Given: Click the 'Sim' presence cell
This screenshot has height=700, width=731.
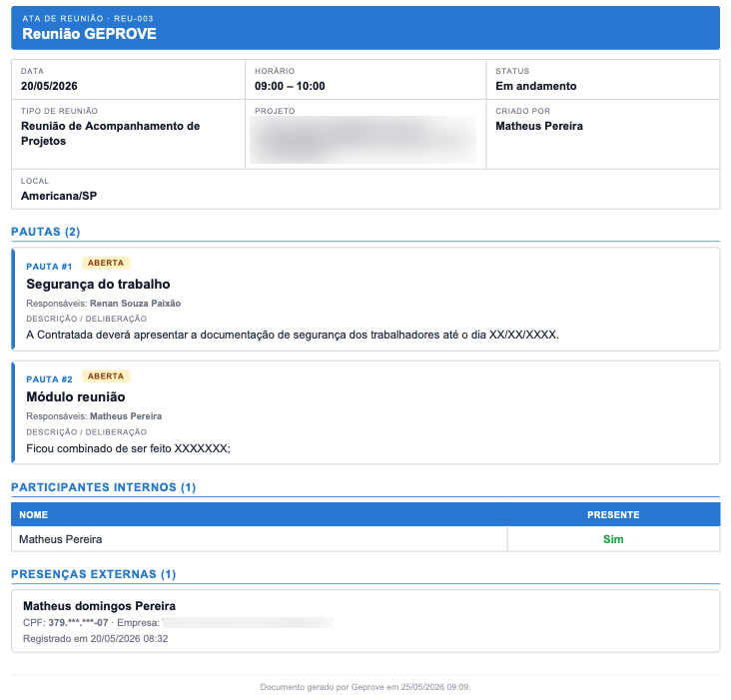Looking at the screenshot, I should [613, 539].
